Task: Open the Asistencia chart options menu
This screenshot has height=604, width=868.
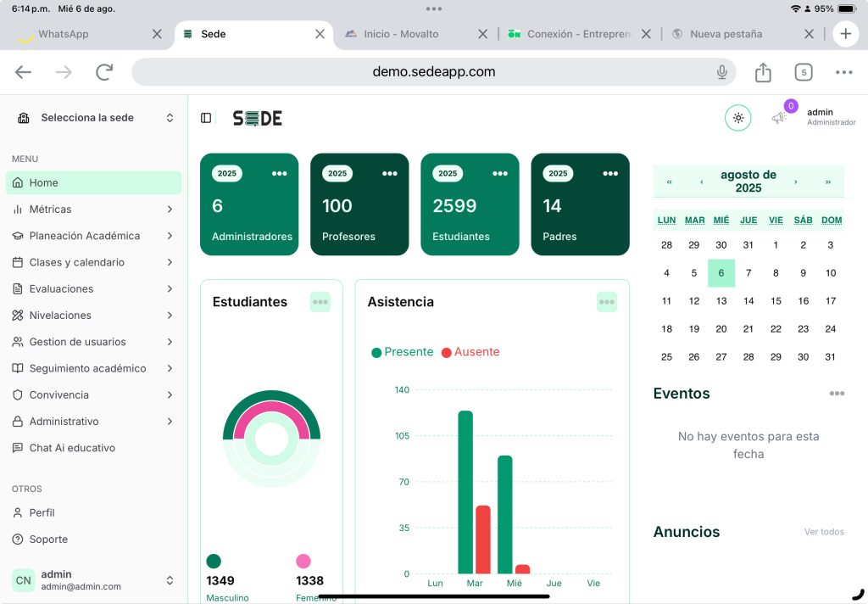Action: [607, 302]
